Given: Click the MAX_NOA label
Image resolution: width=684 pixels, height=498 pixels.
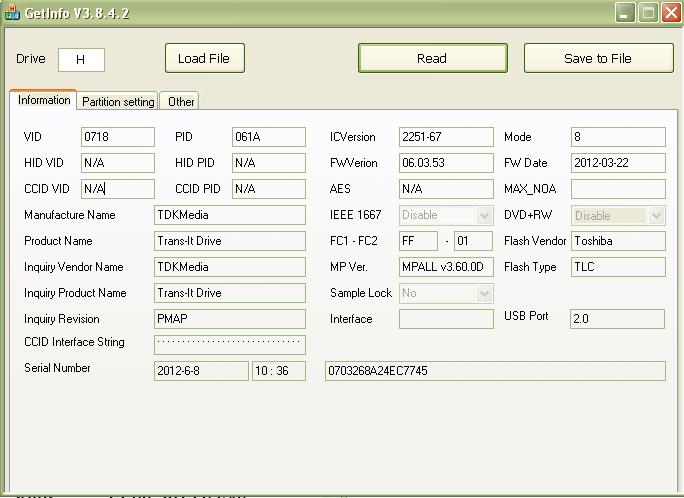Looking at the screenshot, I should pyautogui.click(x=530, y=189).
